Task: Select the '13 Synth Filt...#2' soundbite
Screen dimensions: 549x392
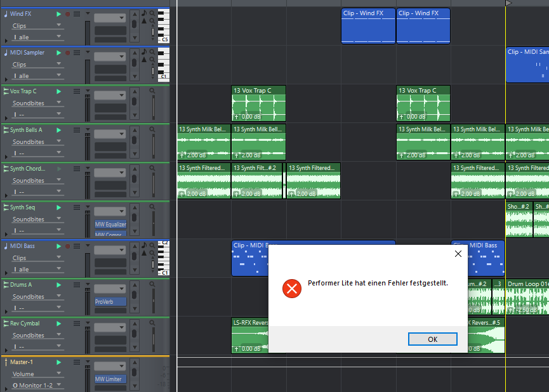Action: click(256, 181)
